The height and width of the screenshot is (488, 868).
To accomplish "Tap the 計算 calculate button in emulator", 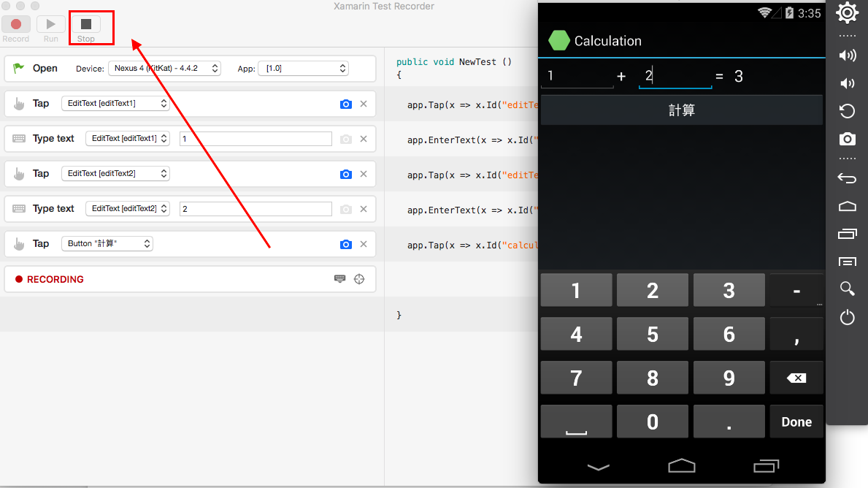I will 681,110.
